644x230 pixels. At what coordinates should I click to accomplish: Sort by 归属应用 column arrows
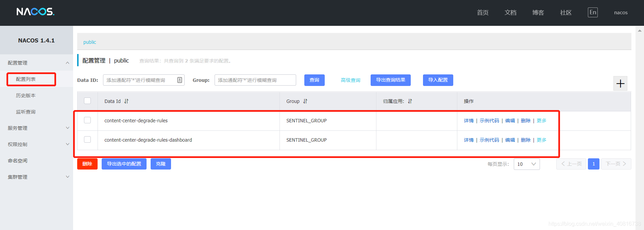[x=410, y=101]
